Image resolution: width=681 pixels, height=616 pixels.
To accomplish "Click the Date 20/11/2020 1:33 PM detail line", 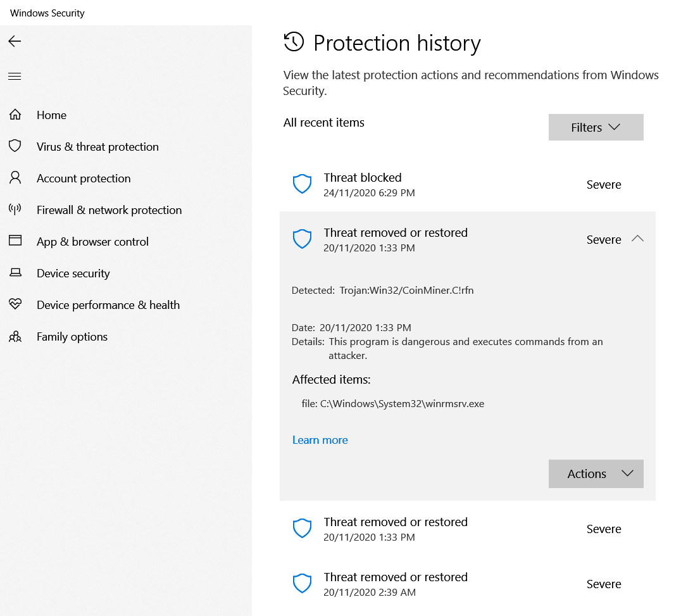I will pyautogui.click(x=351, y=327).
